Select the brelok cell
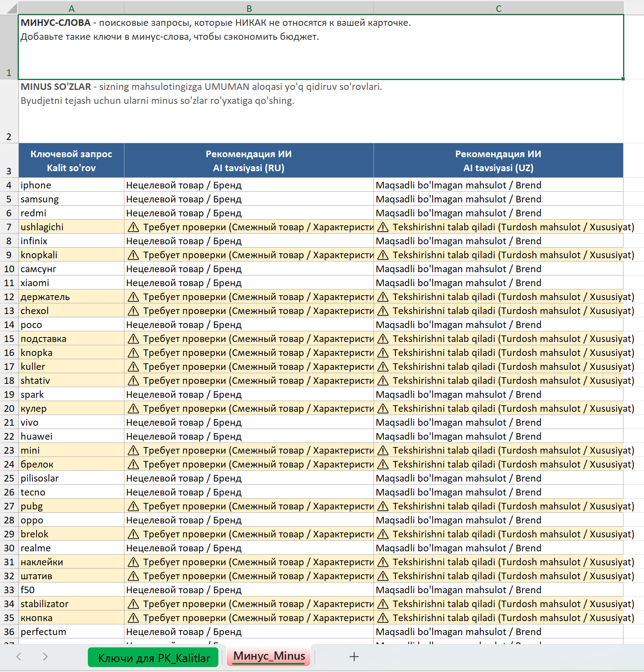 pyautogui.click(x=71, y=534)
